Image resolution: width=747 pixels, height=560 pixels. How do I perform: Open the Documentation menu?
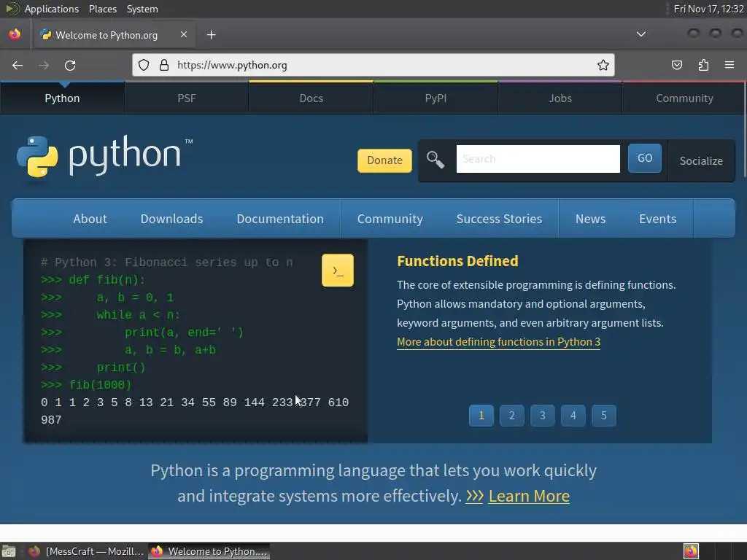pyautogui.click(x=280, y=219)
